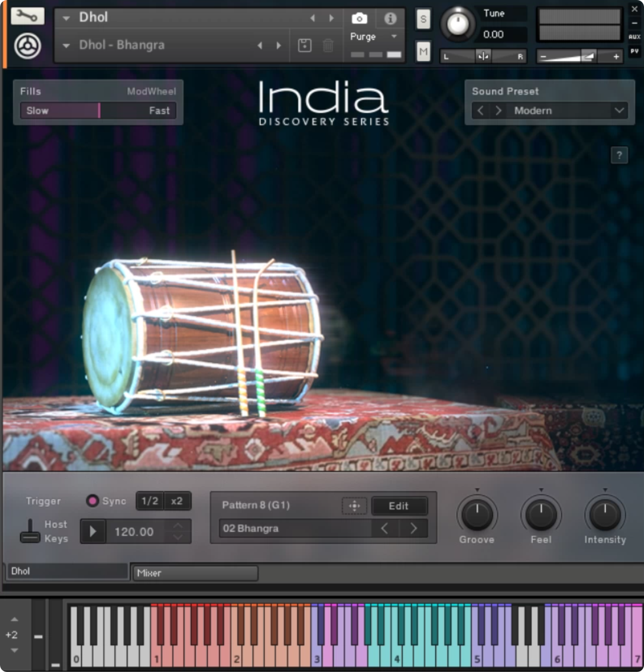
Task: Increase tempo with the up stepper
Action: (x=178, y=526)
